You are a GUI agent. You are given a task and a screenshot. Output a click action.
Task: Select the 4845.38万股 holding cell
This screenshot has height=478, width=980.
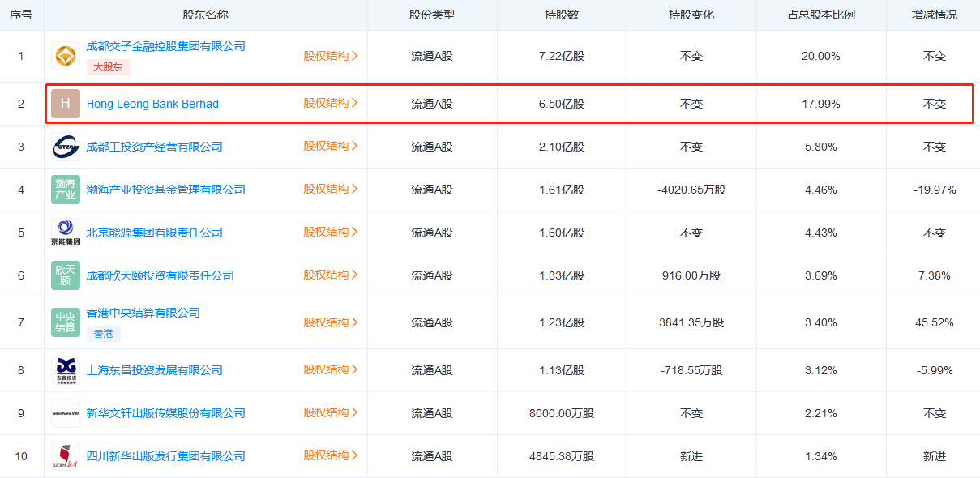pos(562,456)
